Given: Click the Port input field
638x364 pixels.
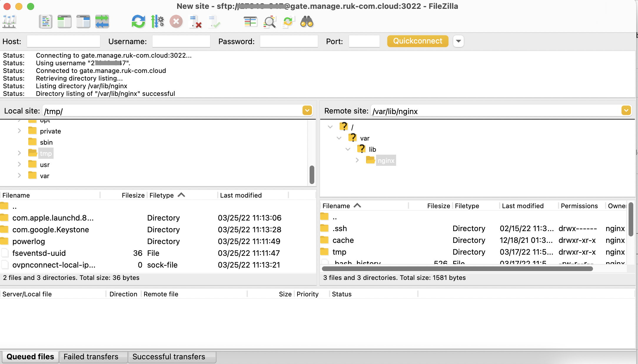Looking at the screenshot, I should pos(364,41).
